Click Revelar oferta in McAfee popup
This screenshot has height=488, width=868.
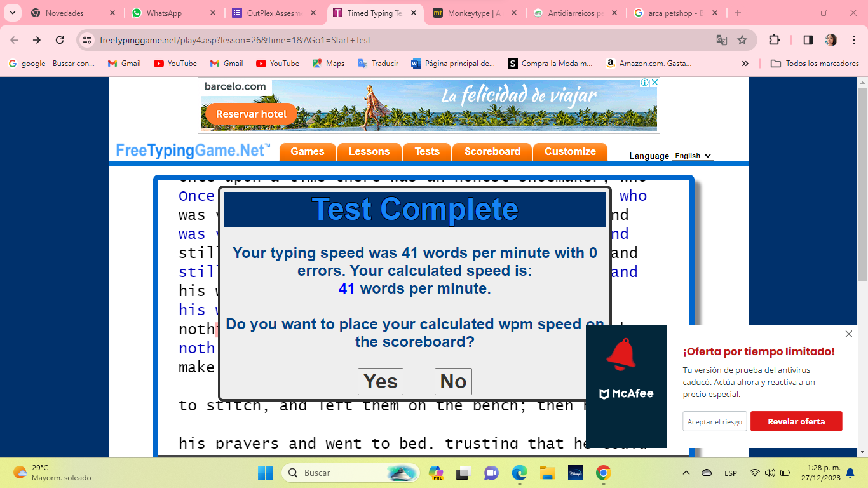coord(796,421)
